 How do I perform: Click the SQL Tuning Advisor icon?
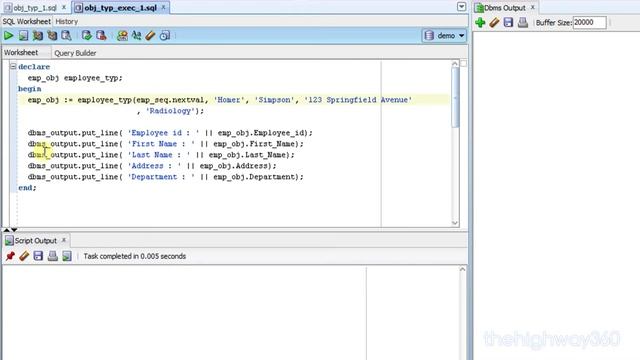pyautogui.click(x=66, y=36)
